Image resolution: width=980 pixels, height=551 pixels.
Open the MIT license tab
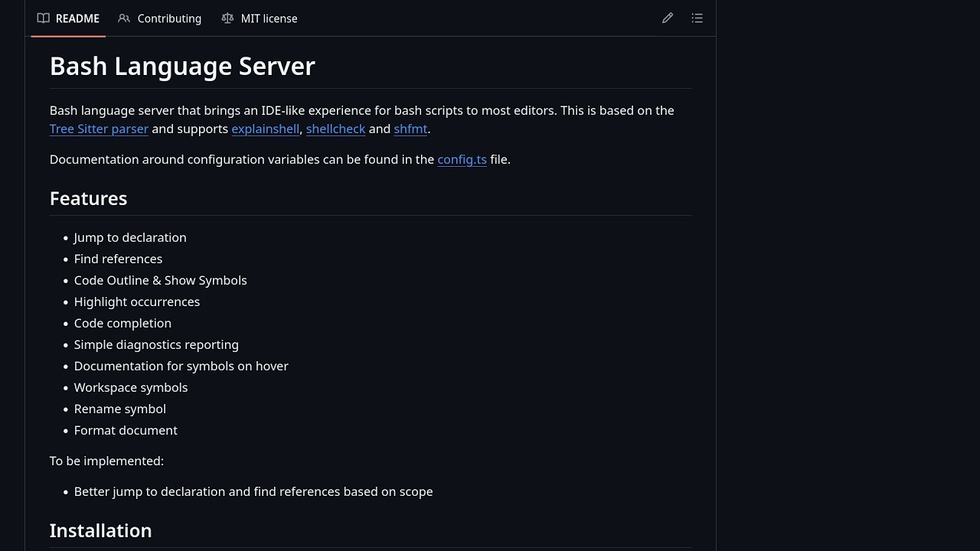[x=260, y=18]
